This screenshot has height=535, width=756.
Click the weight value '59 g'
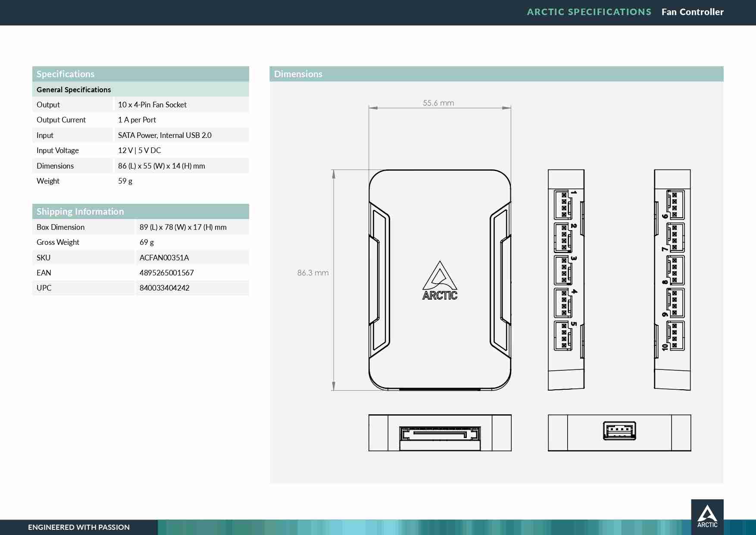[125, 181]
